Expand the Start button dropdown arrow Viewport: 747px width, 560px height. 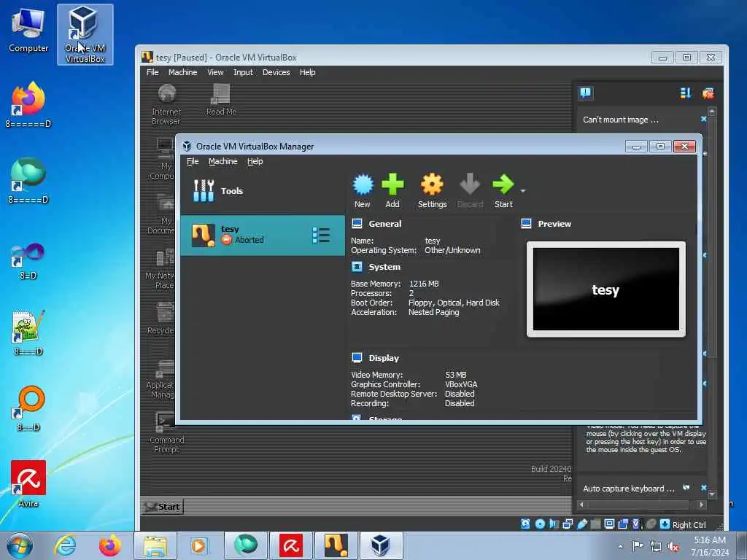click(x=522, y=191)
